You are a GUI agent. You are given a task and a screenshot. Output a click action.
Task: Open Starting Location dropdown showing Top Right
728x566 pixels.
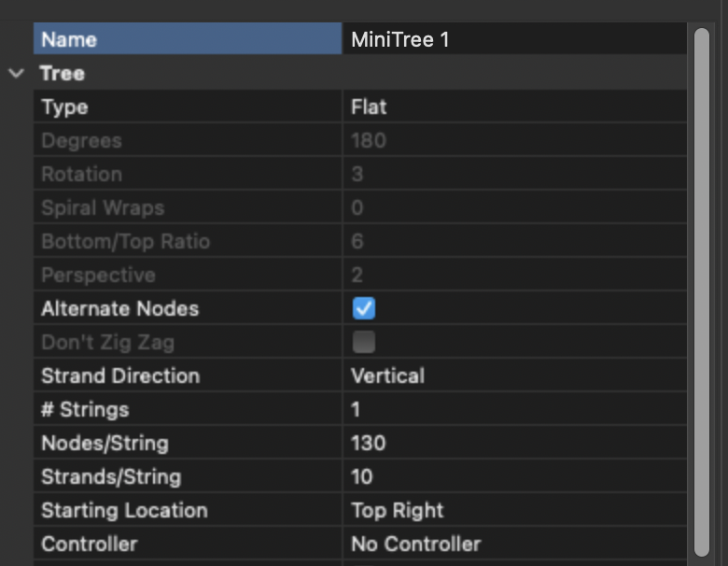pos(514,510)
